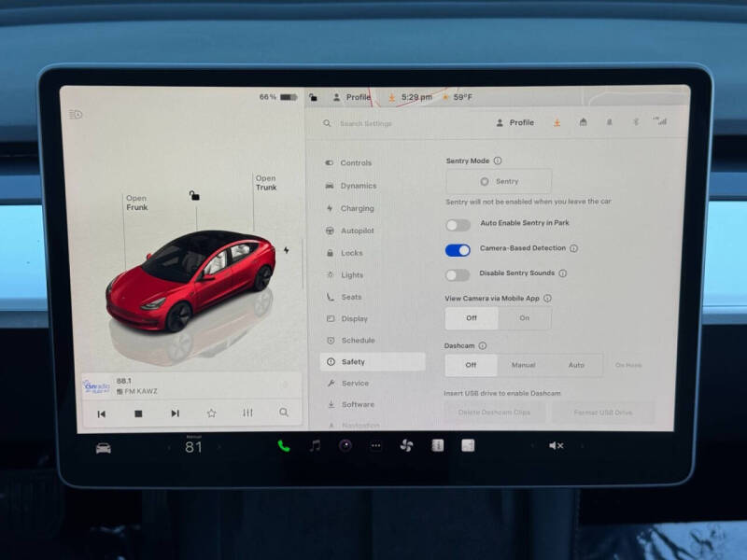Choose Auto for Dashcam recording
747x560 pixels.
point(577,365)
